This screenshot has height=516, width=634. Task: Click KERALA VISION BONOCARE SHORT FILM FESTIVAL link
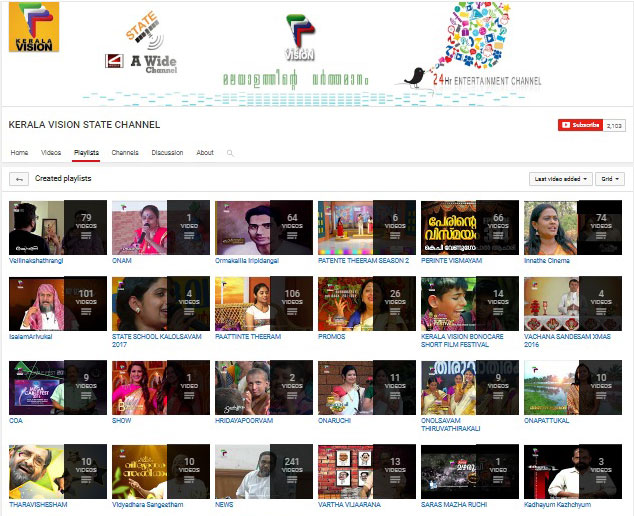tap(462, 340)
